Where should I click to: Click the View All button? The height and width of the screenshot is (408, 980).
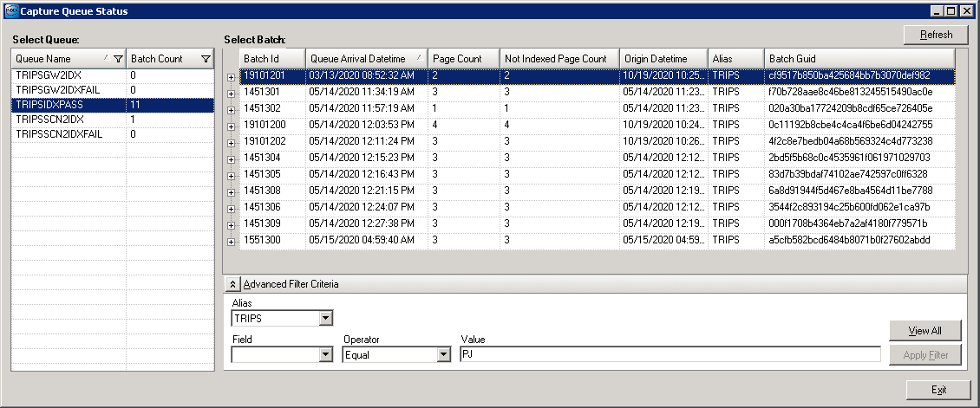point(924,331)
